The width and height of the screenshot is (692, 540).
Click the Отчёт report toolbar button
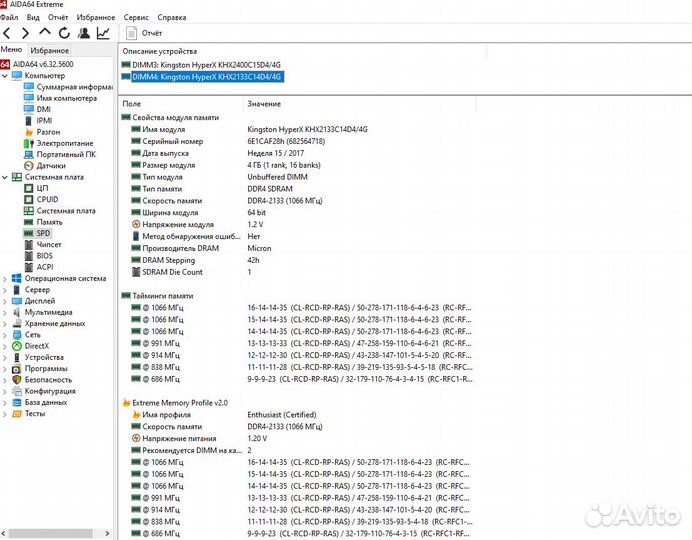click(144, 33)
